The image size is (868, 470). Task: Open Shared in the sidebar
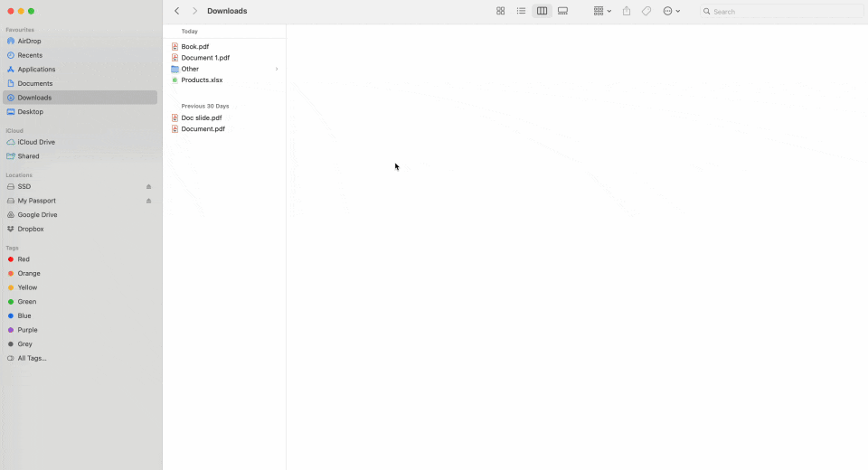point(80,156)
